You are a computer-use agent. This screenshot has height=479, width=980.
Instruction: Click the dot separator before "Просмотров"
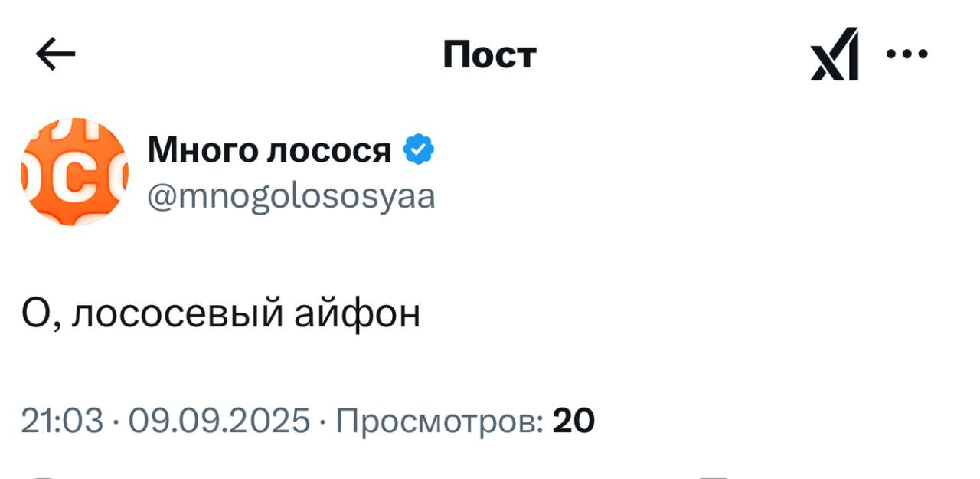point(323,421)
